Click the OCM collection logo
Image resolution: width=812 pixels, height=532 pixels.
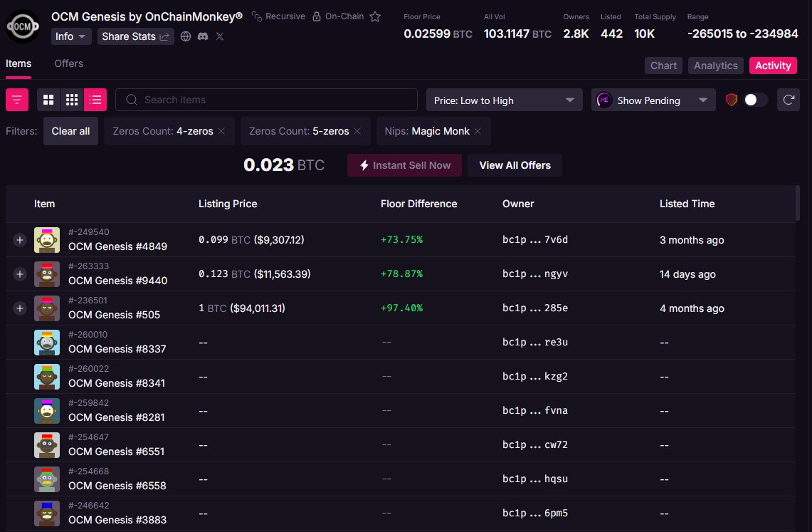coord(22,26)
